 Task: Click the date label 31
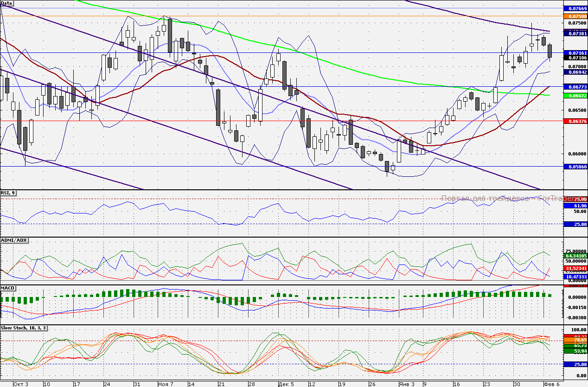point(137,384)
